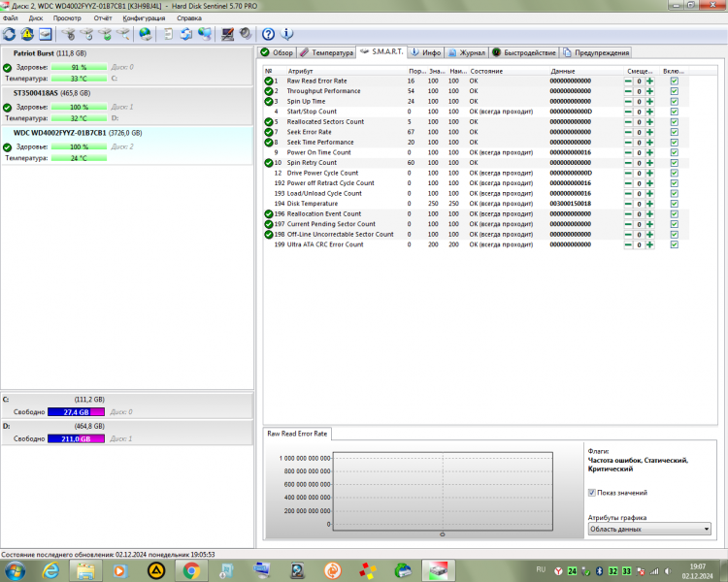
Task: Uncheck enable box for Reallocated Sectors Count
Action: [675, 122]
